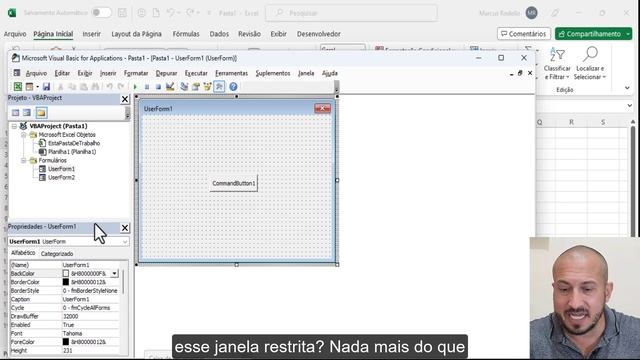Click the View Microsoft Excel icon in VBA toolbar
640x360 pixels.
click(18, 87)
